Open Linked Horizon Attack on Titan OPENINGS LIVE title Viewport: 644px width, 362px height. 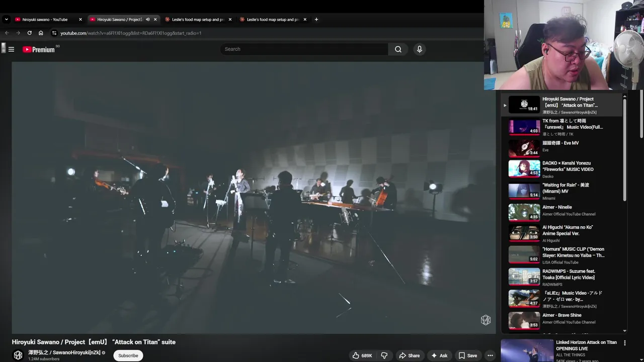click(586, 345)
